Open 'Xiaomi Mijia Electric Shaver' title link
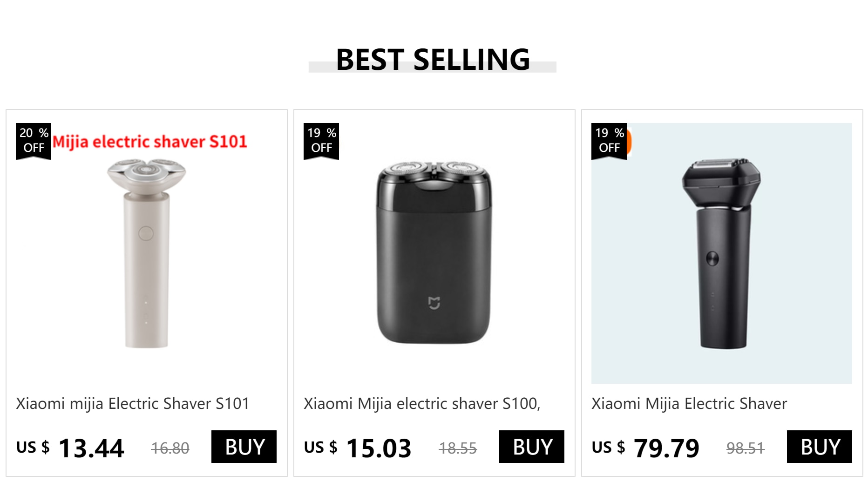The width and height of the screenshot is (868, 489). click(689, 403)
